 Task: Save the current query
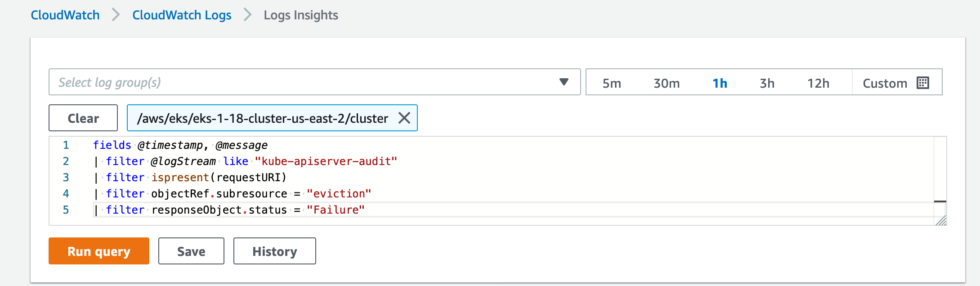pos(191,251)
